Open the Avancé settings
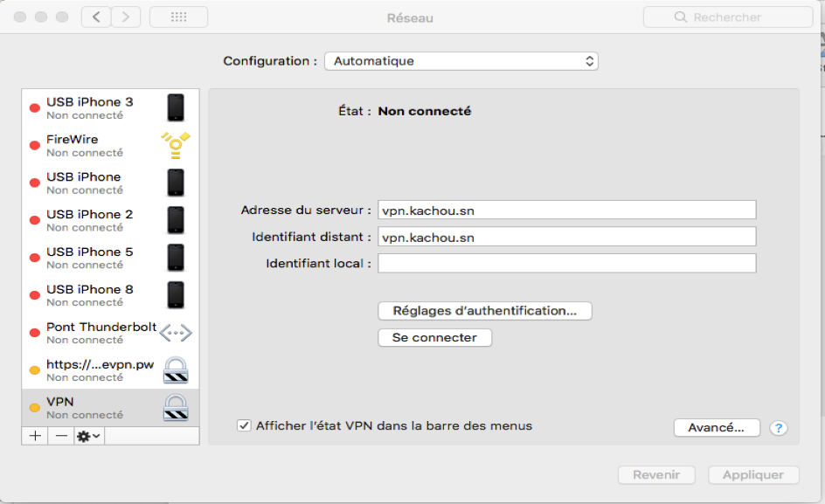The width and height of the screenshot is (825, 504). pyautogui.click(x=717, y=428)
